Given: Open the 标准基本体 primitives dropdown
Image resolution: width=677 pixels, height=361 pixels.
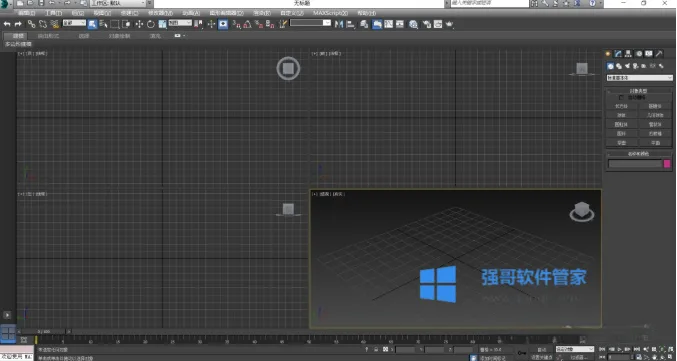Looking at the screenshot, I should pos(639,78).
